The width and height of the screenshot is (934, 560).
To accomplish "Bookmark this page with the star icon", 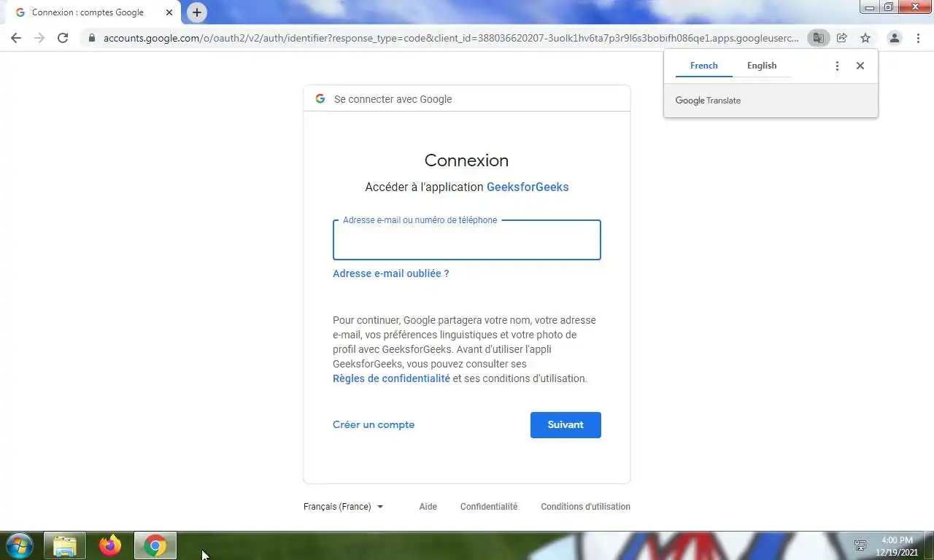I will 865,38.
